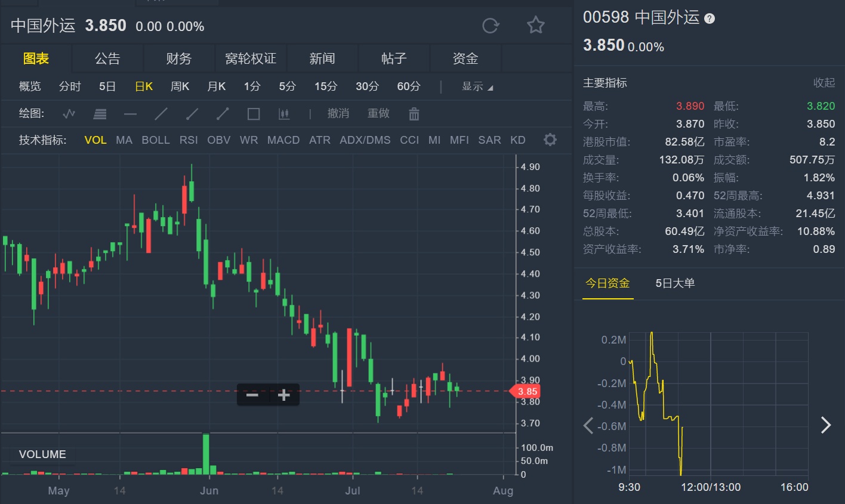Viewport: 845px width, 504px height.
Task: Go to next capital flow chart
Action: [825, 425]
